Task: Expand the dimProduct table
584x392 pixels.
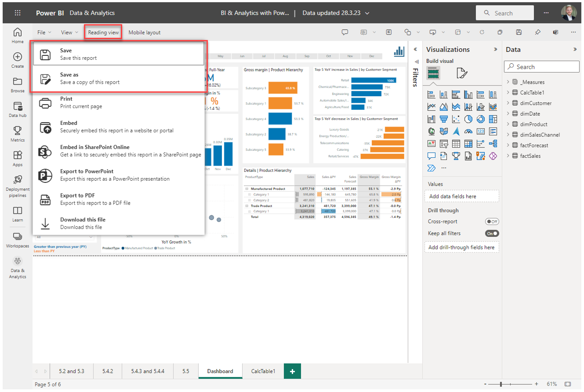Action: point(508,124)
